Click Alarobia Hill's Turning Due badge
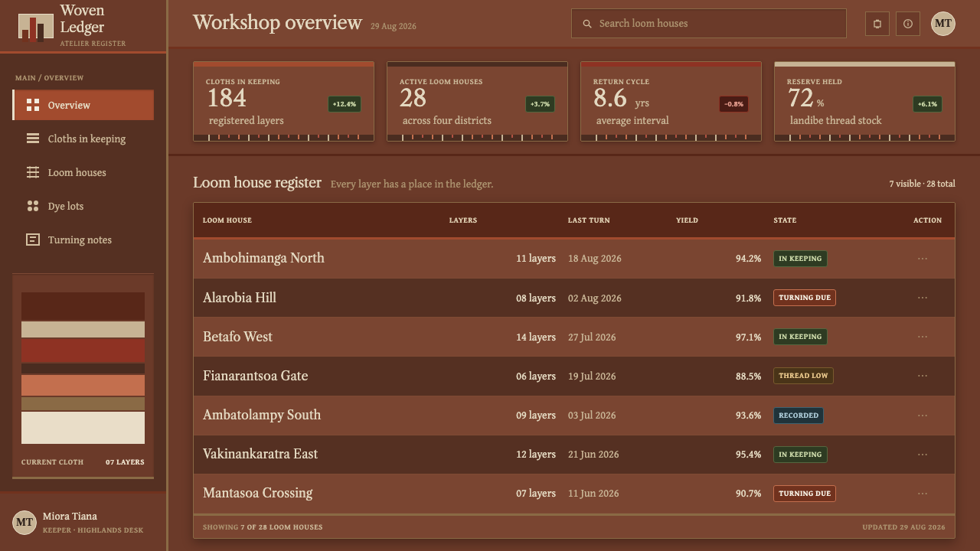This screenshot has width=980, height=551. pos(805,298)
